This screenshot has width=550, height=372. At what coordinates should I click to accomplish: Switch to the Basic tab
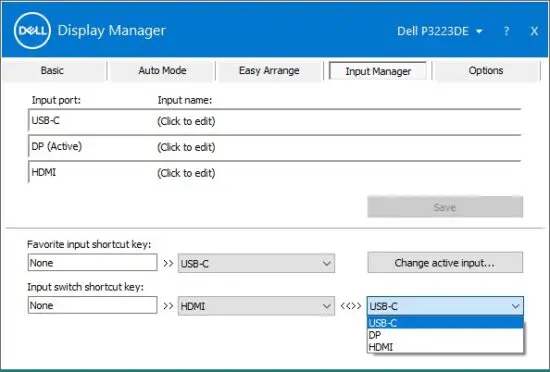pos(53,70)
